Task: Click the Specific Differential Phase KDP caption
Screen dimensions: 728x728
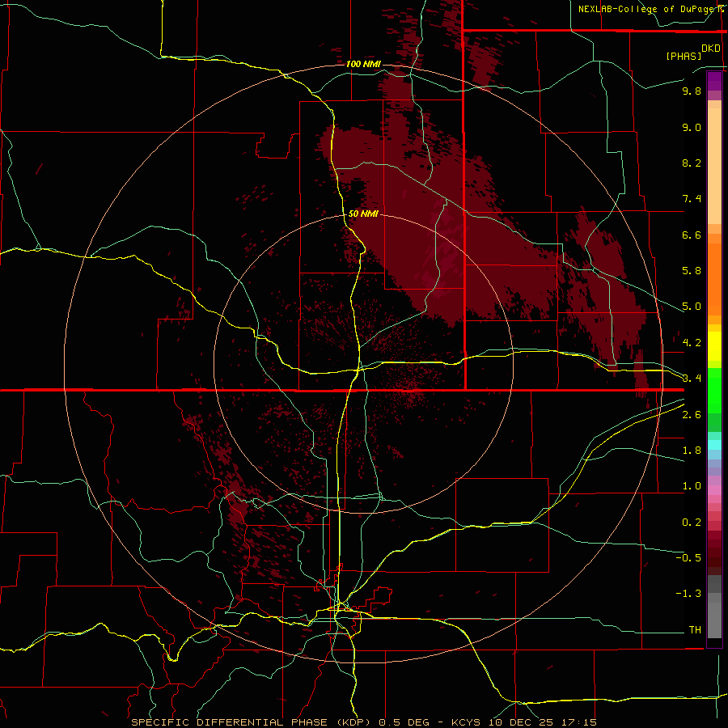Action: pyautogui.click(x=252, y=722)
